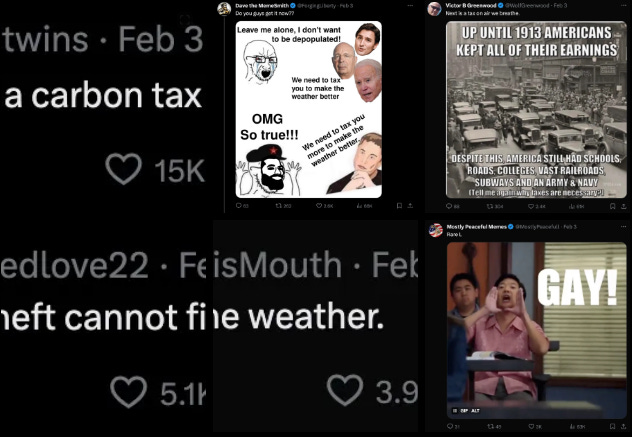
Task: Open more options on Mostly Peaceful Memes tweet
Action: (x=624, y=227)
